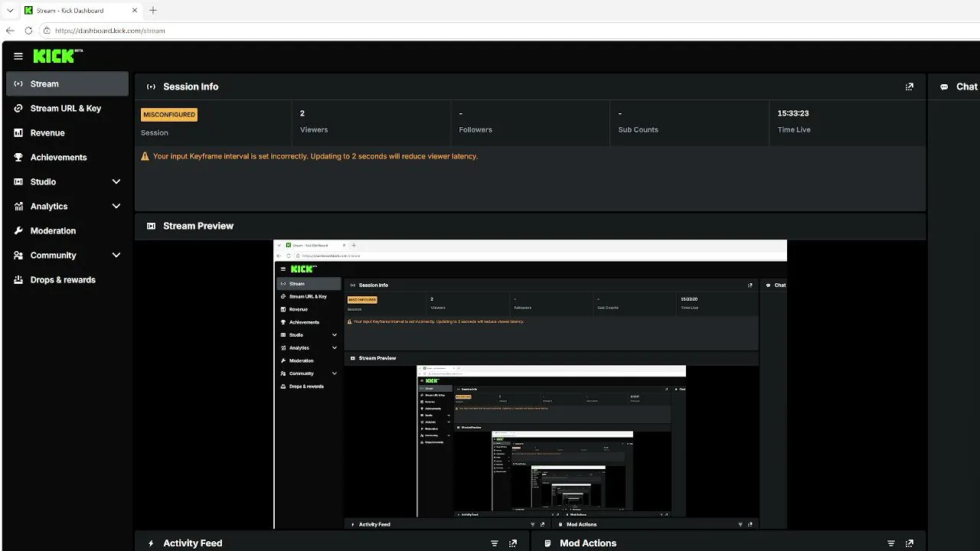Open a new browser tab
This screenshot has height=551, width=980.
(153, 10)
